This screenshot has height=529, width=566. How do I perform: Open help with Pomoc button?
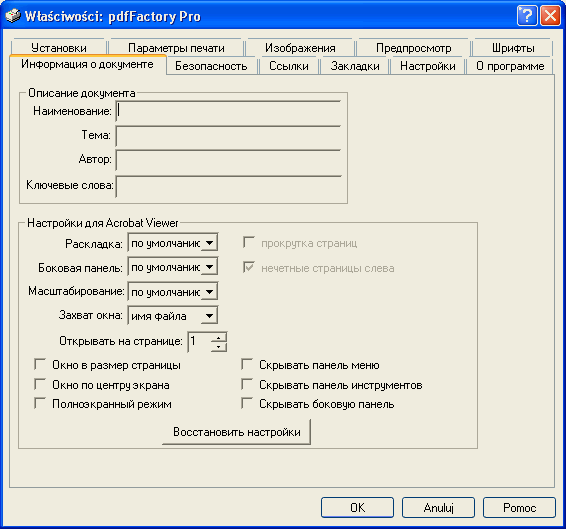click(x=519, y=507)
